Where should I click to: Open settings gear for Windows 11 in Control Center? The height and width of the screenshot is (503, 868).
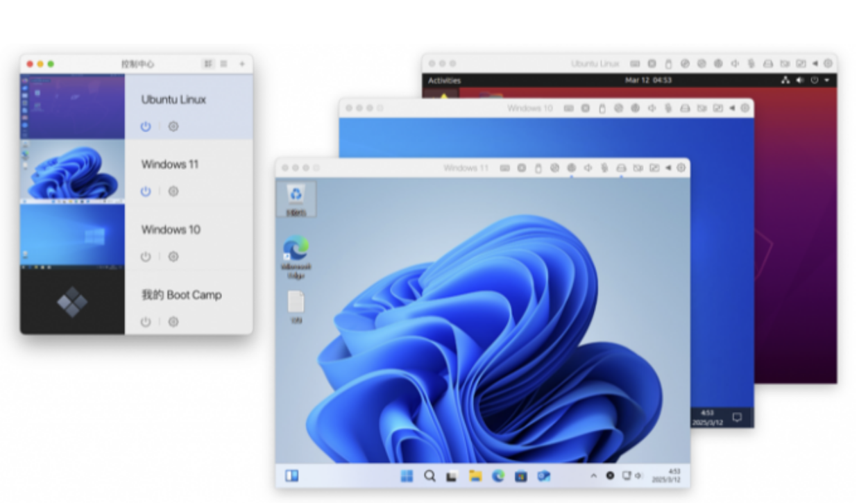point(173,191)
